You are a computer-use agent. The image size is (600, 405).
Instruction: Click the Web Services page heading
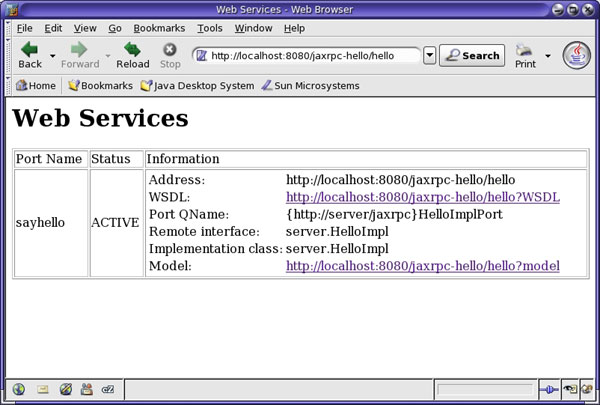(100, 118)
